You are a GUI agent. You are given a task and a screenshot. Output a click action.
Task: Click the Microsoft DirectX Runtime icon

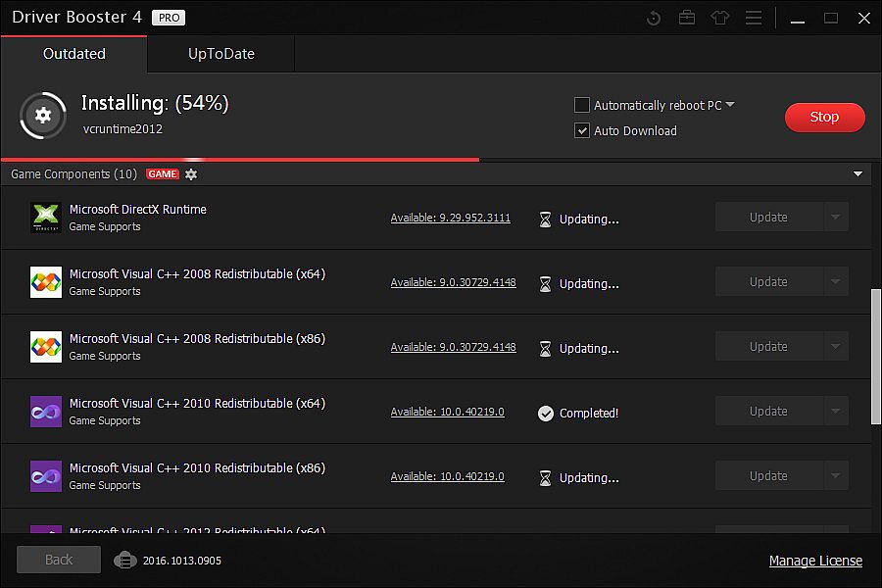point(46,218)
